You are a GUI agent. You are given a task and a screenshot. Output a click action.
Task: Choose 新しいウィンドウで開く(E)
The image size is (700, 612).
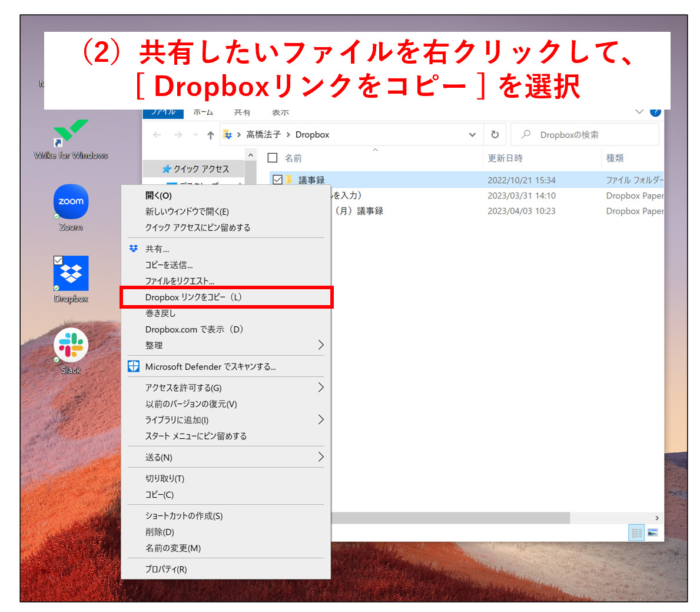(x=226, y=211)
